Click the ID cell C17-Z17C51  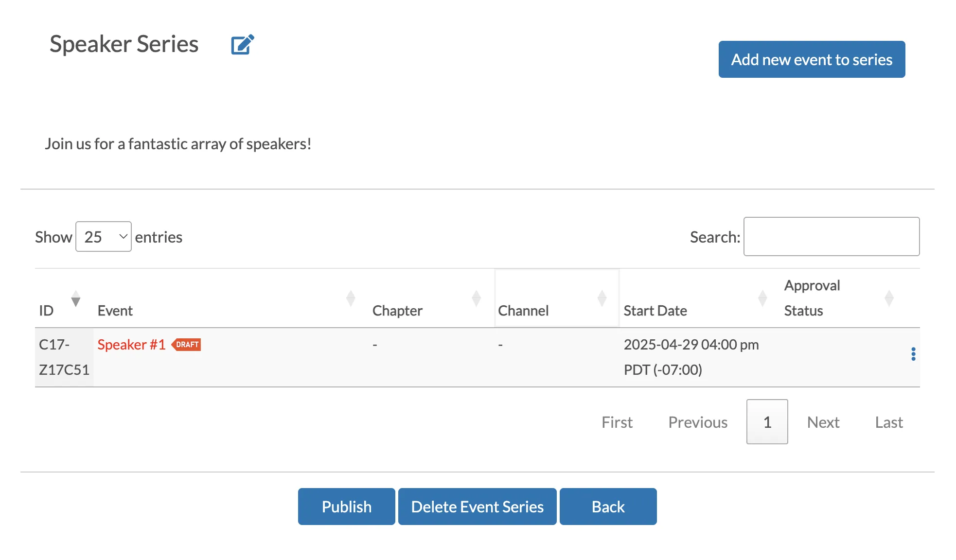pyautogui.click(x=64, y=357)
